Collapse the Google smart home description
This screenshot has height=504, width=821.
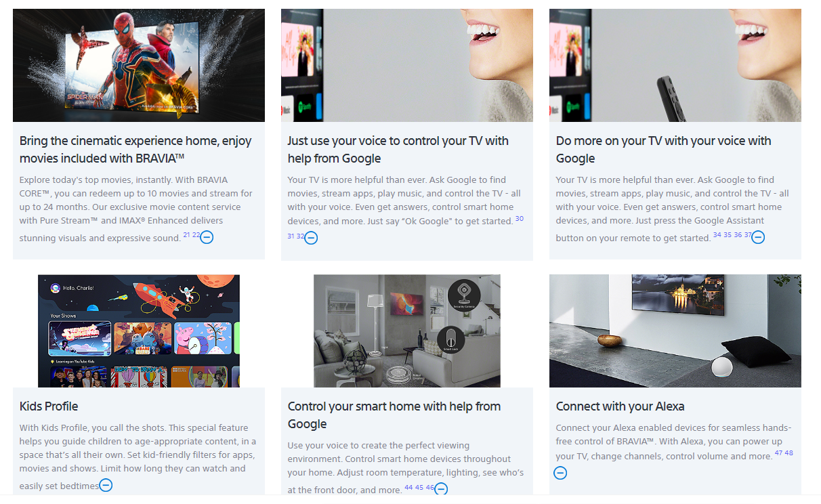pyautogui.click(x=441, y=488)
